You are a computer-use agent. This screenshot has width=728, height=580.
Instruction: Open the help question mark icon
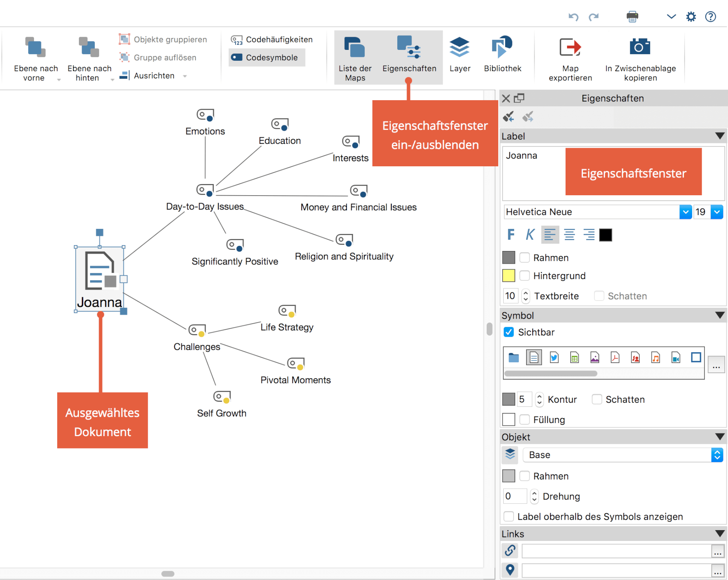tap(711, 17)
